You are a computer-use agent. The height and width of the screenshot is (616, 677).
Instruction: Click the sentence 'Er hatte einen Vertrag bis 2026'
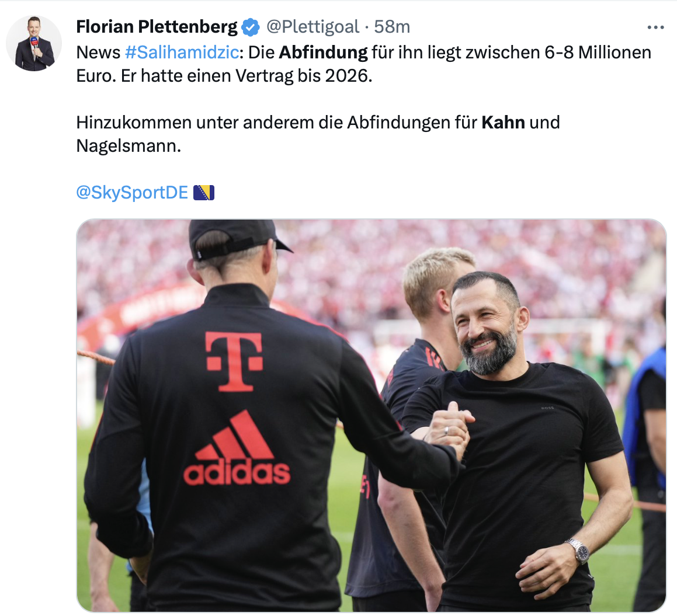246,76
